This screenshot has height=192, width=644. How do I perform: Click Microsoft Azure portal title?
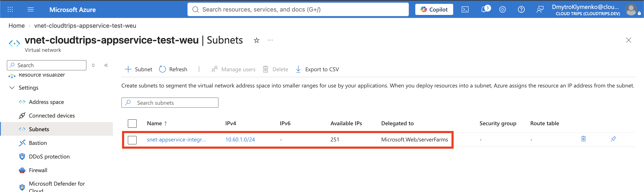(x=72, y=10)
